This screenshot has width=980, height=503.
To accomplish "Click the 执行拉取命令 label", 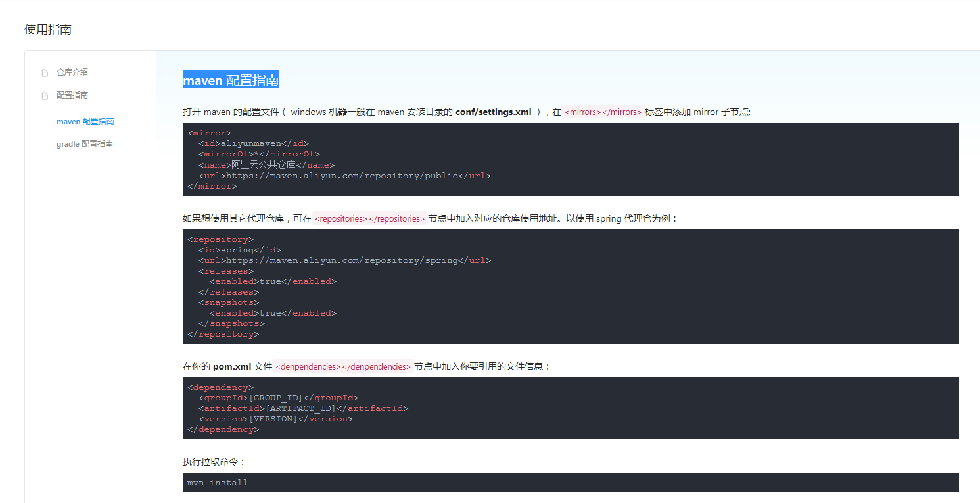I will pos(214,462).
